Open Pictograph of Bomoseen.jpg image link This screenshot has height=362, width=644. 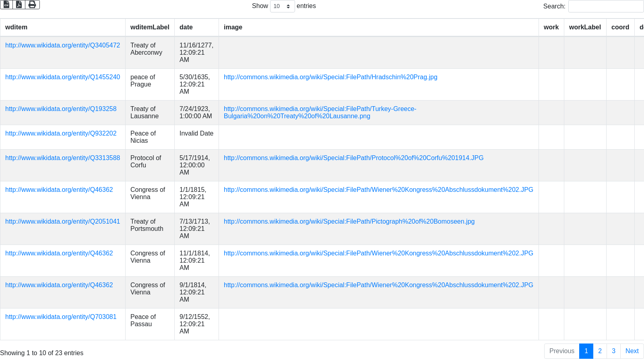coord(349,222)
